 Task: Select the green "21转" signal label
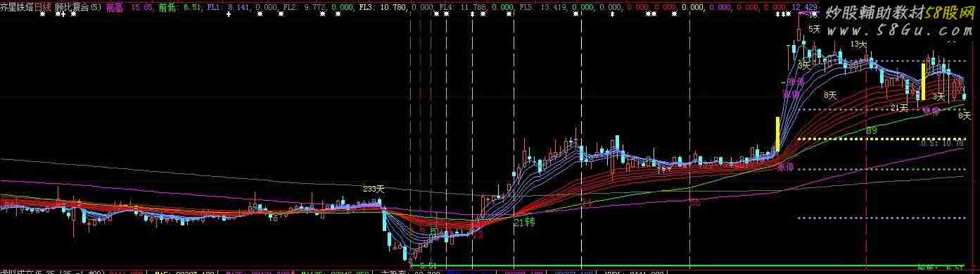(x=524, y=222)
